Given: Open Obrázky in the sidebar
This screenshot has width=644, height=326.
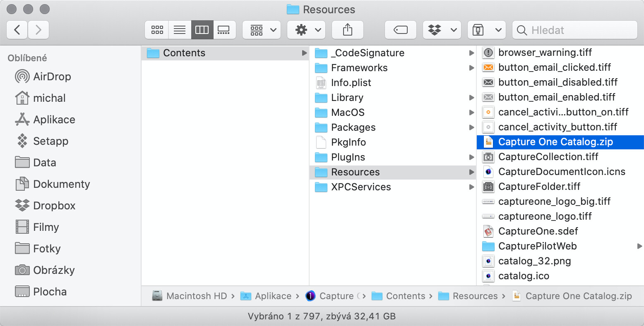Looking at the screenshot, I should coord(45,270).
